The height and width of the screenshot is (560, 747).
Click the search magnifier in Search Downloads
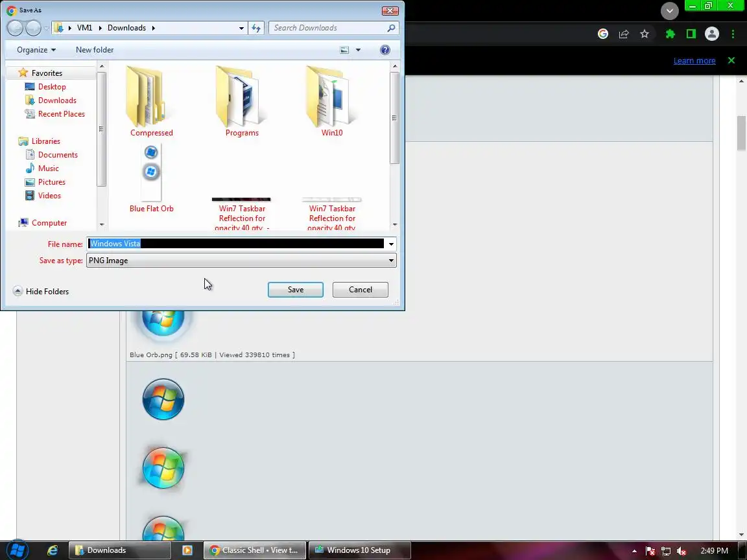point(391,28)
